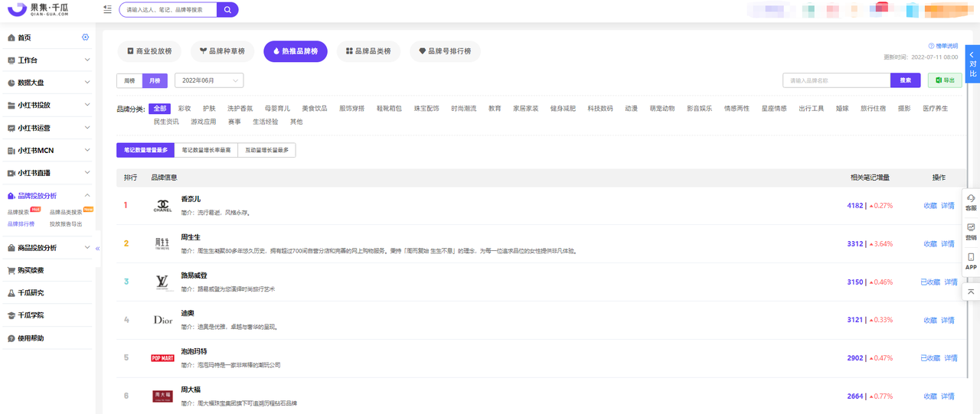The width and height of the screenshot is (980, 414).
Task: Open the 品牌号排行榜 tab
Action: pos(445,51)
